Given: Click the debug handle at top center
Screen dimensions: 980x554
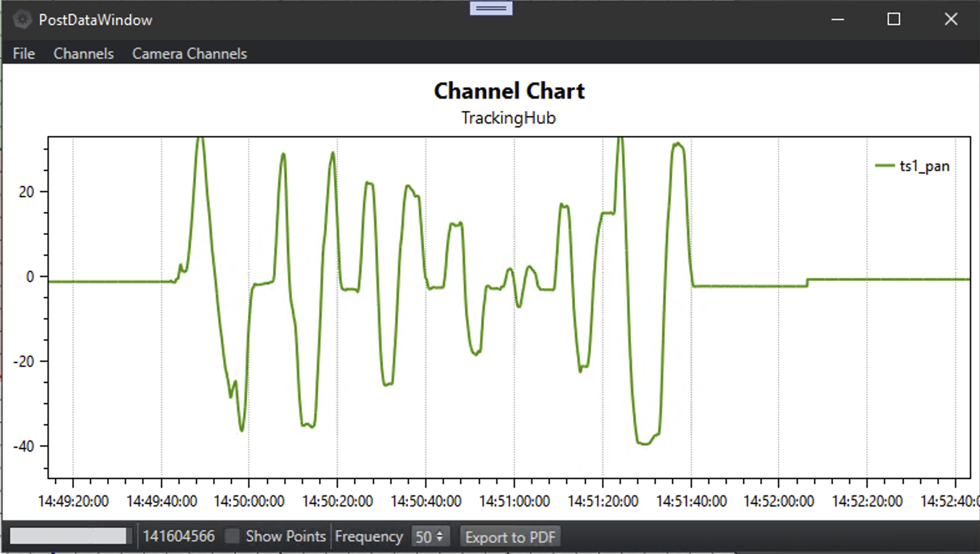Looking at the screenshot, I should point(491,8).
